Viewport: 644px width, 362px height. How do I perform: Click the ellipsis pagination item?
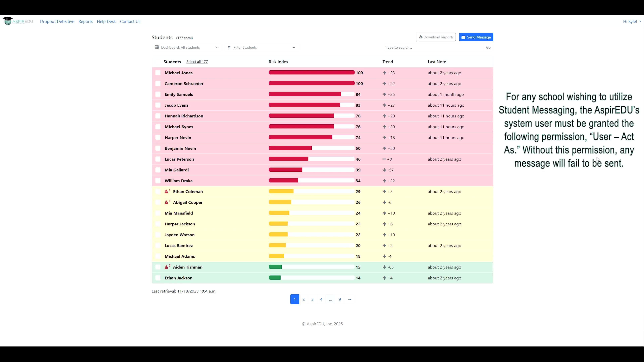click(331, 299)
